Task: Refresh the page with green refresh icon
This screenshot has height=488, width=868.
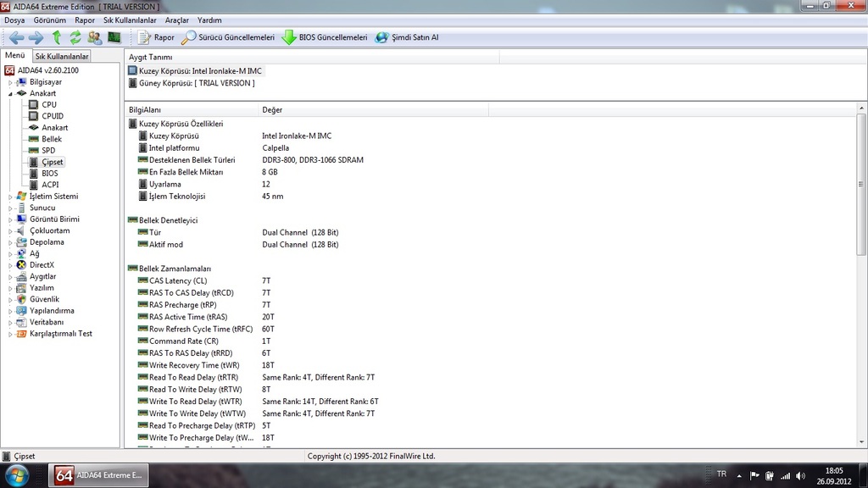Action: (75, 37)
